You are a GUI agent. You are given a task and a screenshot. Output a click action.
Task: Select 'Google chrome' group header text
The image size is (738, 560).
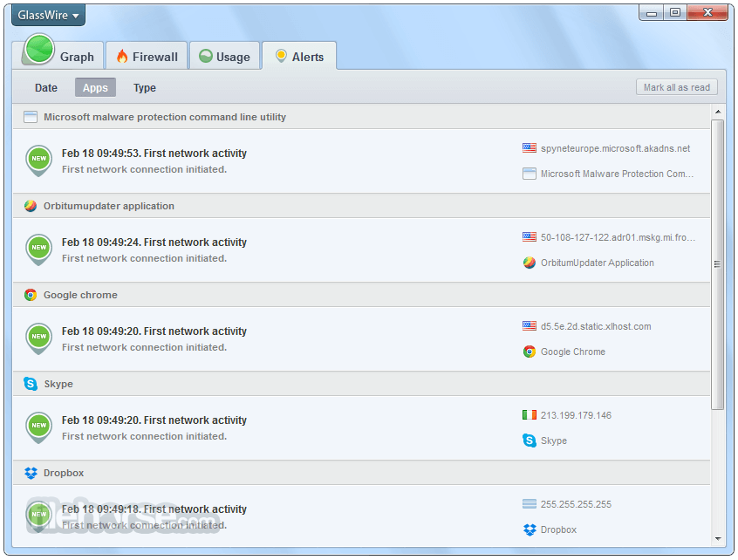pyautogui.click(x=80, y=295)
